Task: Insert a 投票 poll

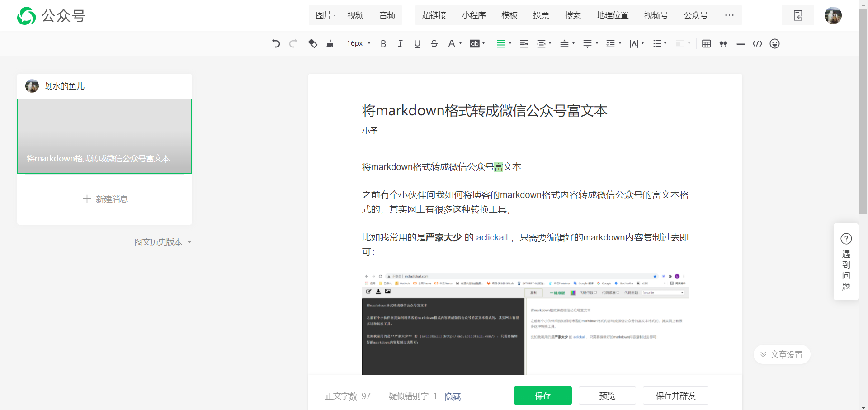Action: coord(541,15)
